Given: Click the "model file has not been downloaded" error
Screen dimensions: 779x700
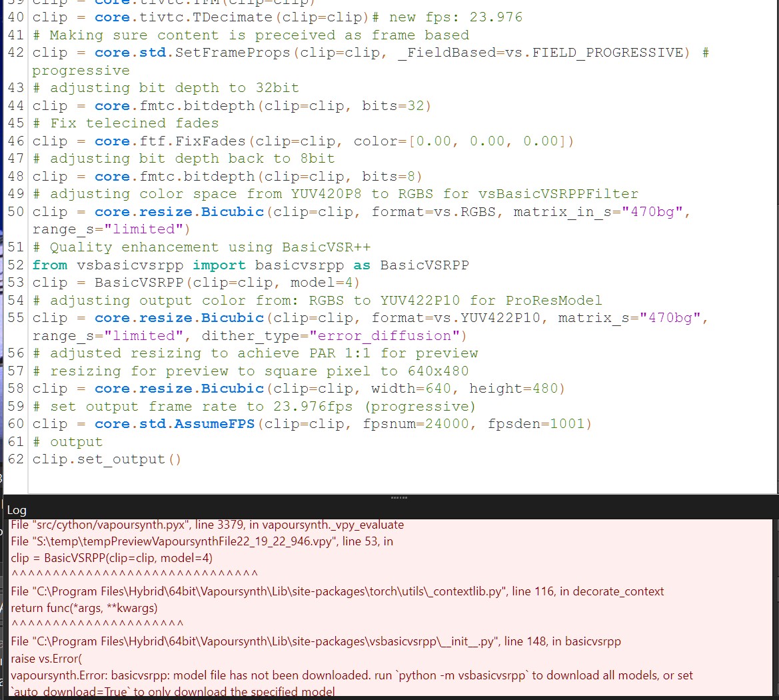Looking at the screenshot, I should click(x=352, y=675).
